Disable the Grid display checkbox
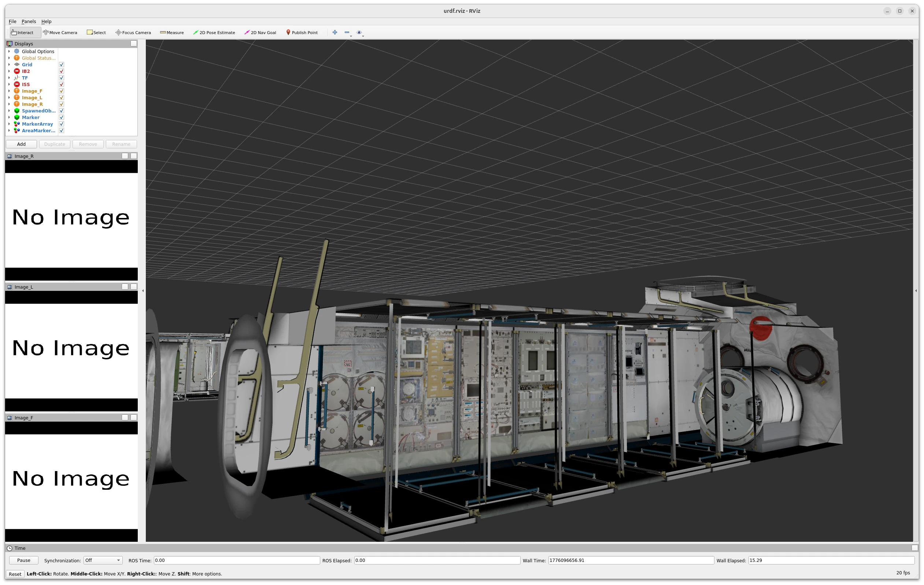This screenshot has height=585, width=924. pyautogui.click(x=62, y=64)
